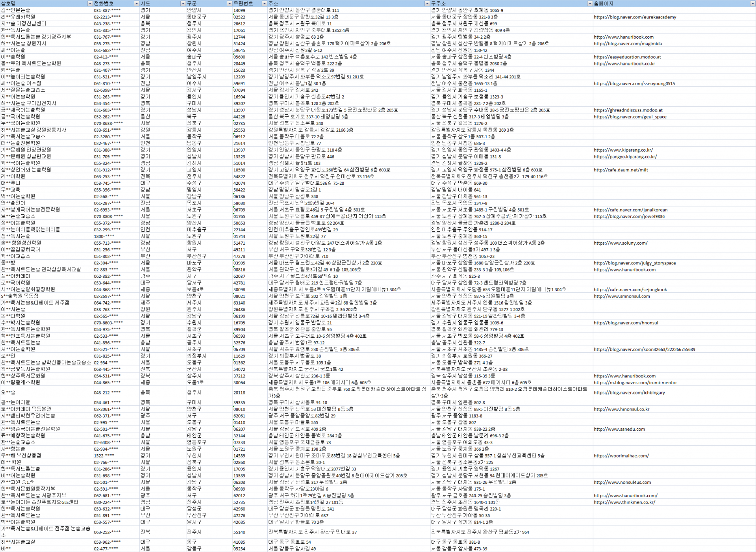This screenshot has height=552, width=756.
Task: Click the 상호명 header cell
Action: click(x=39, y=4)
